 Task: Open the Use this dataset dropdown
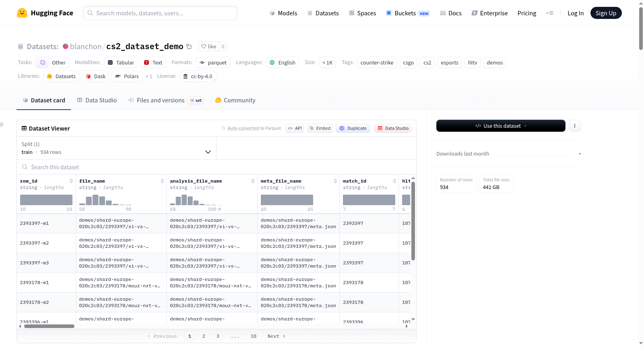coord(501,126)
